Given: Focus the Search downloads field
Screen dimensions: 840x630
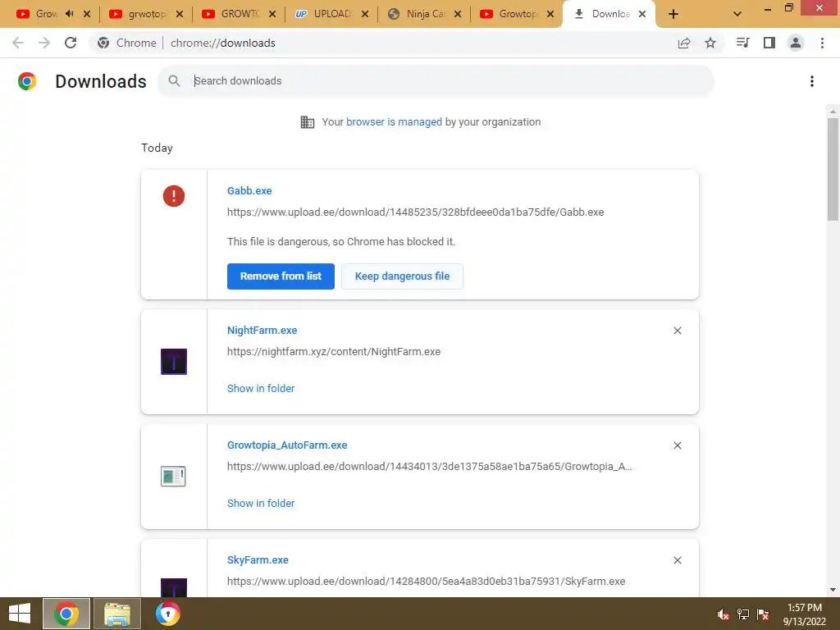Looking at the screenshot, I should coord(436,81).
